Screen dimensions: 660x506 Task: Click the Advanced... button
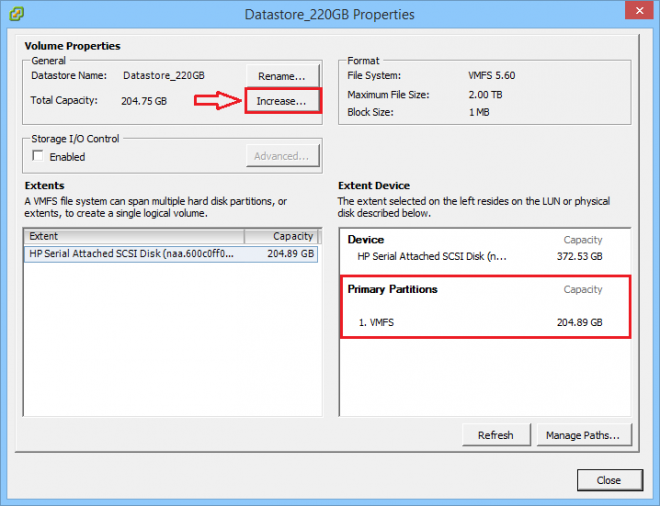tap(282, 156)
